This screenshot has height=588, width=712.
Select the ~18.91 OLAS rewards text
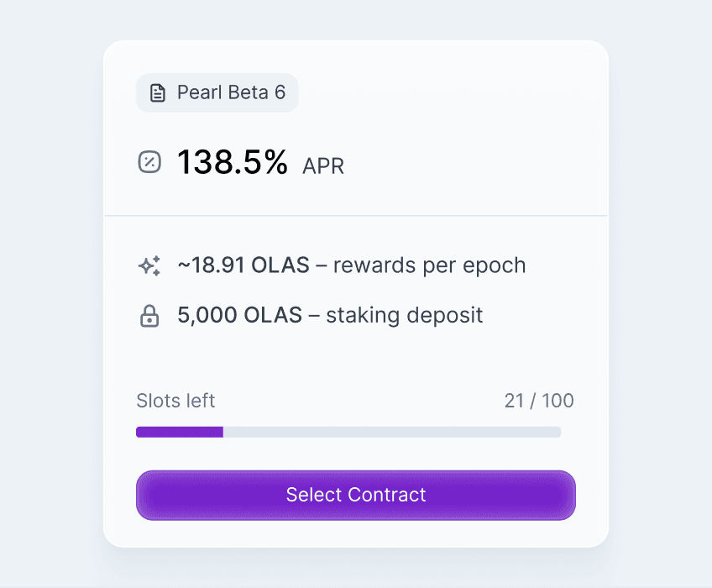(350, 265)
